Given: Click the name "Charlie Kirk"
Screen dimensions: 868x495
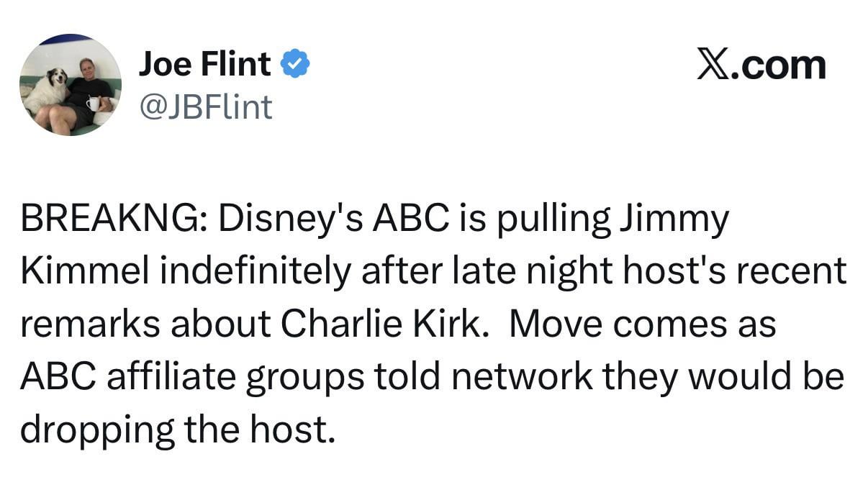Looking at the screenshot, I should tap(379, 324).
